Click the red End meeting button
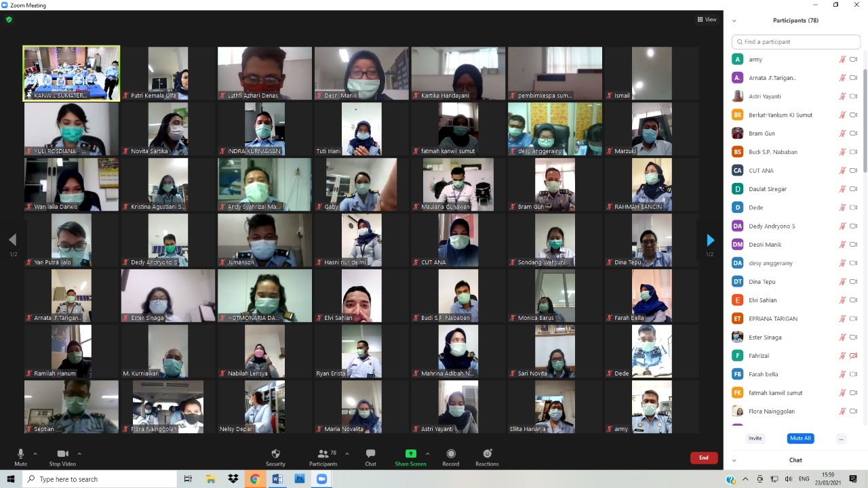Image resolution: width=868 pixels, height=488 pixels. [x=703, y=458]
